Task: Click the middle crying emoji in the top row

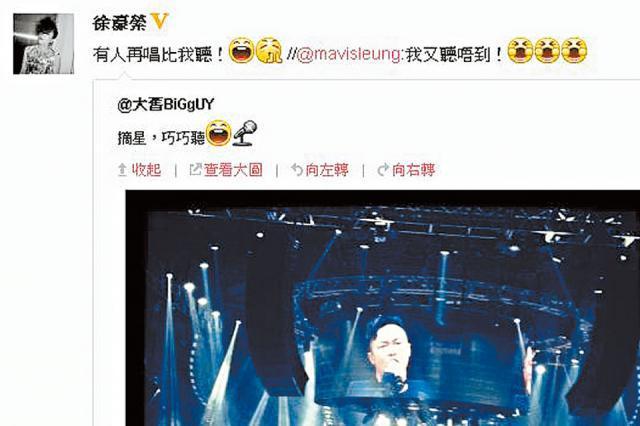Action: (547, 51)
